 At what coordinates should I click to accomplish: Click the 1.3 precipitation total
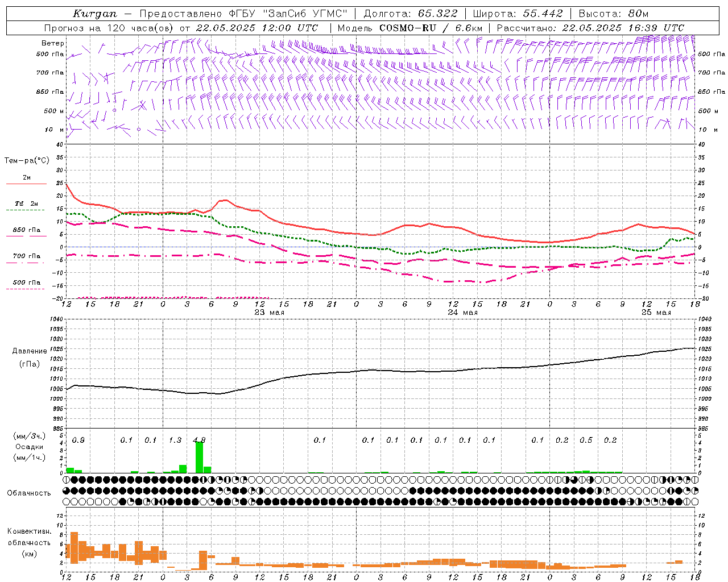tap(175, 440)
